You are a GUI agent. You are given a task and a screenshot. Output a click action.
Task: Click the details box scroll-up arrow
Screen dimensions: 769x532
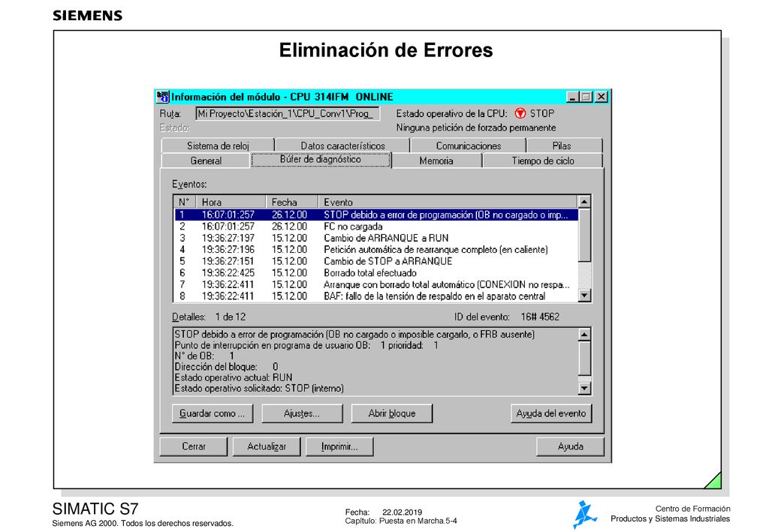[584, 335]
